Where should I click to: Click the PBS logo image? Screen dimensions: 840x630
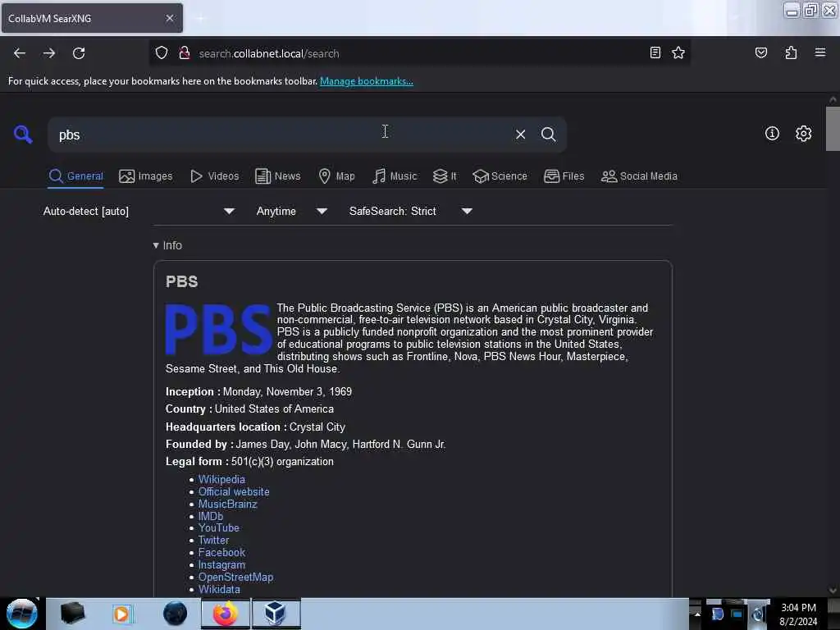(x=218, y=330)
